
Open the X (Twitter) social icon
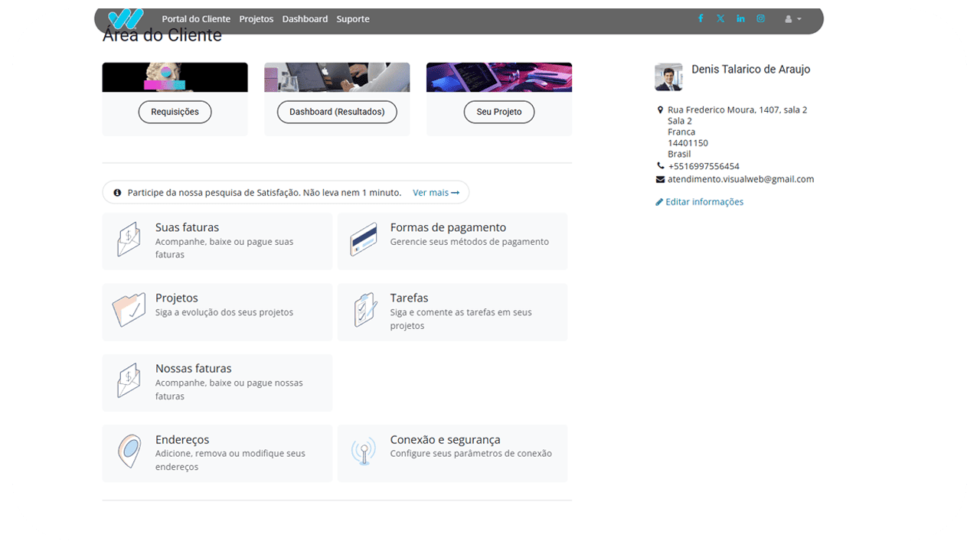[x=720, y=19]
